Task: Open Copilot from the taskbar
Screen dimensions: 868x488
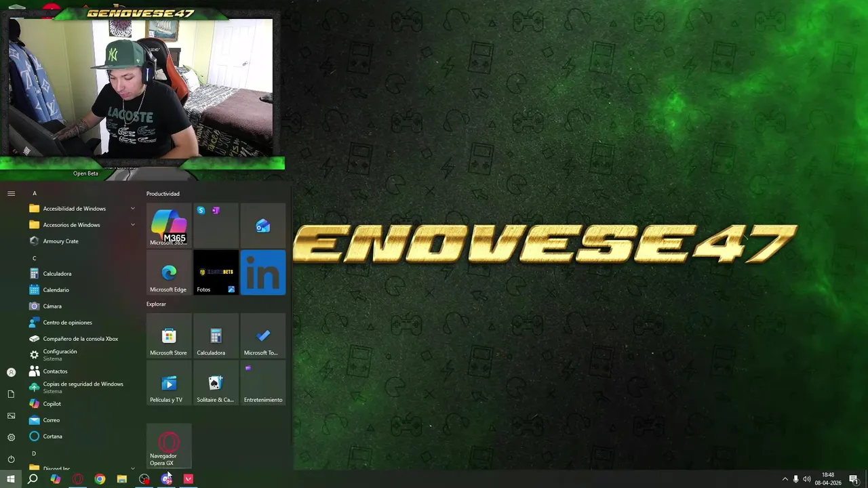Action: click(56, 479)
